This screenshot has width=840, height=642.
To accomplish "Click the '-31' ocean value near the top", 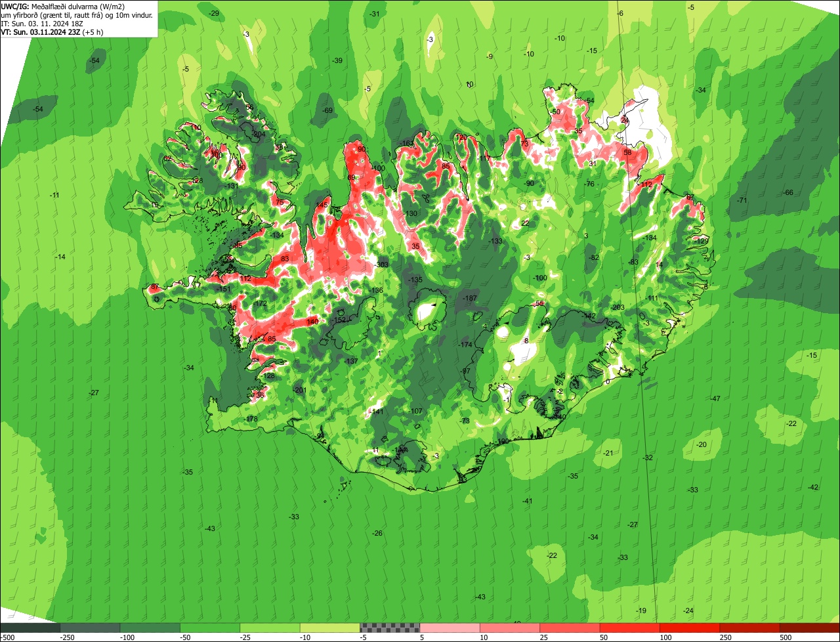I will (375, 14).
